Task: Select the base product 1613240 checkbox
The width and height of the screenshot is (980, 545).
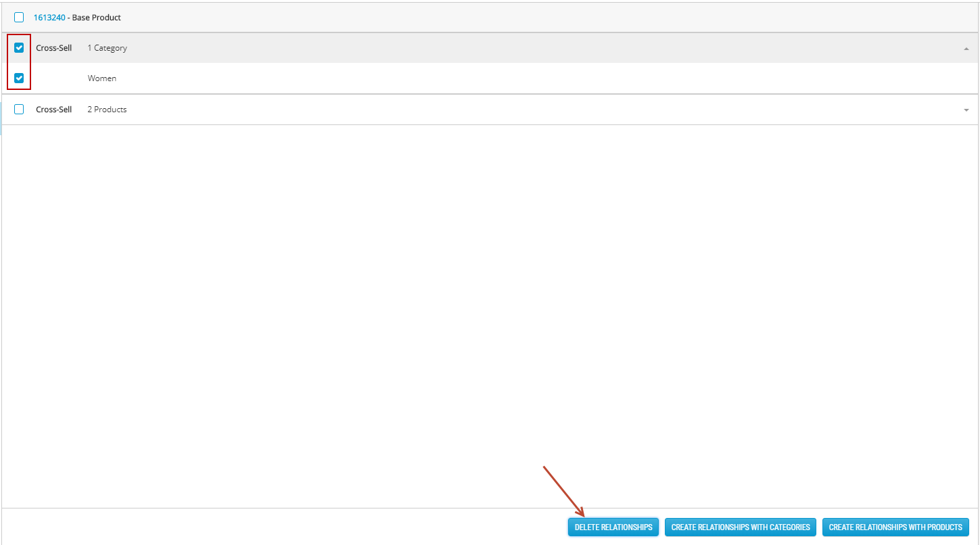Action: 19,18
